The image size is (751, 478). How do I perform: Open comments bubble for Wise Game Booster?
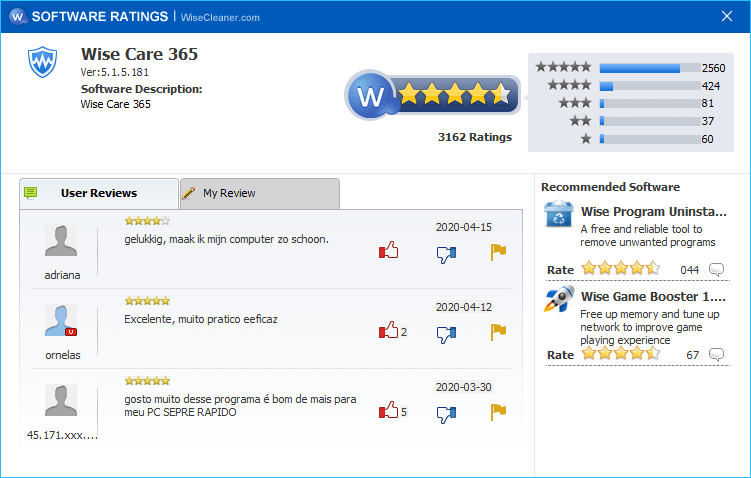point(717,354)
